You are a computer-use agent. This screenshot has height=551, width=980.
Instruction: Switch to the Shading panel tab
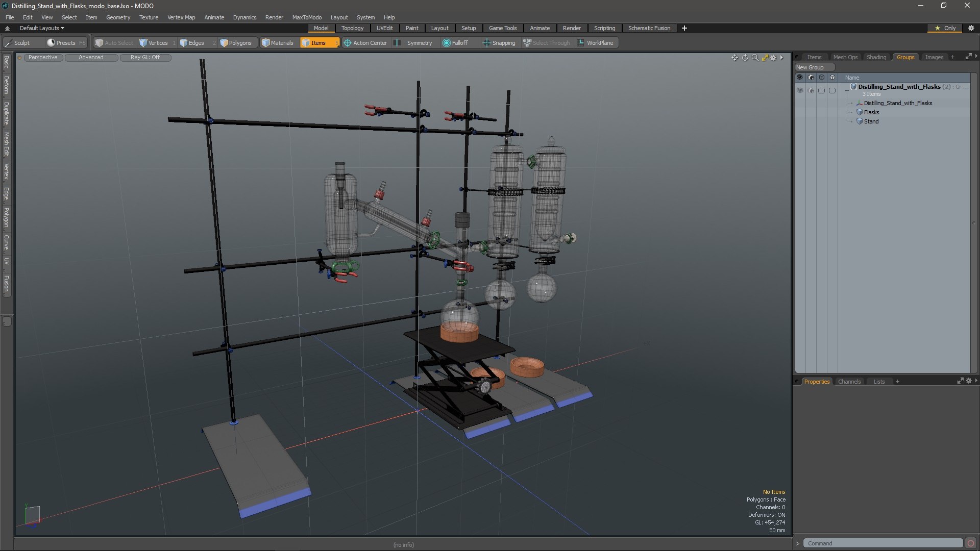(x=876, y=57)
